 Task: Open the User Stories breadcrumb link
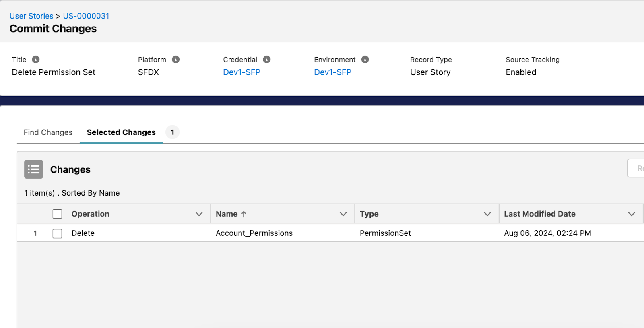(x=31, y=16)
